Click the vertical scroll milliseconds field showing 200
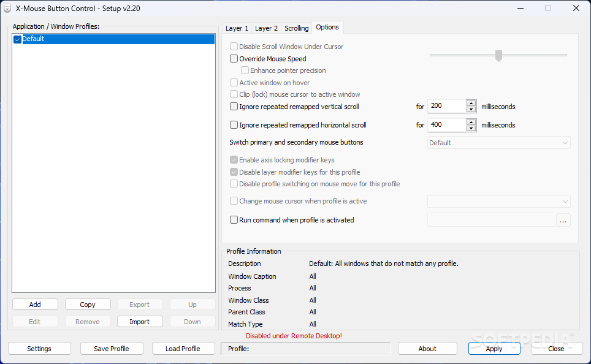Viewport: 591px width, 364px height. tap(447, 106)
